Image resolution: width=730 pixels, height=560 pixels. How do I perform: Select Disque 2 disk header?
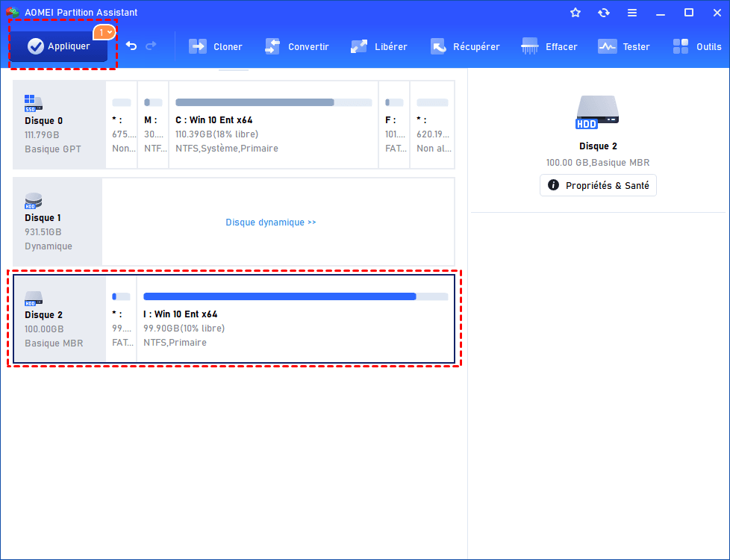pos(60,319)
